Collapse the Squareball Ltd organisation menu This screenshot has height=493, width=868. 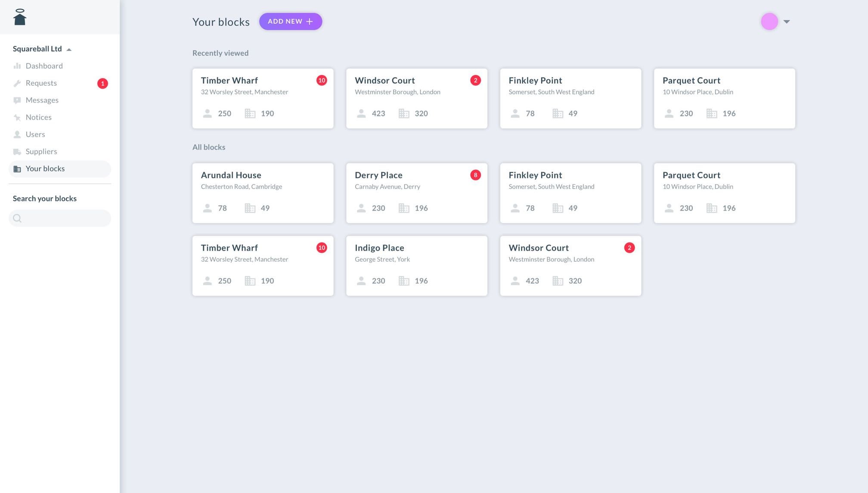[69, 50]
